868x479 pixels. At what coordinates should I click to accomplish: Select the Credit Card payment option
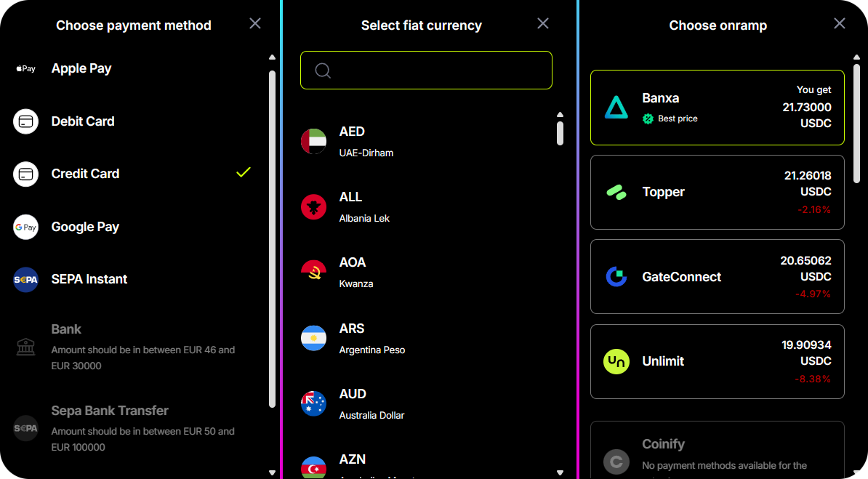86,174
